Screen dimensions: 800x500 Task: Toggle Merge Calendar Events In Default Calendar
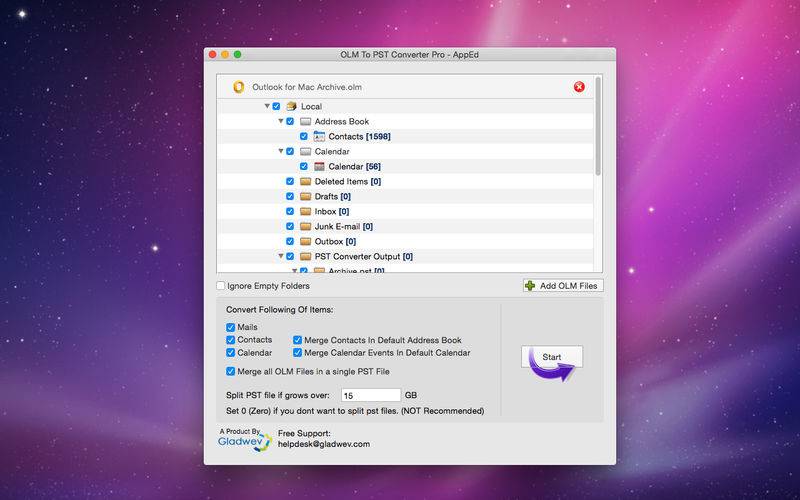(297, 353)
